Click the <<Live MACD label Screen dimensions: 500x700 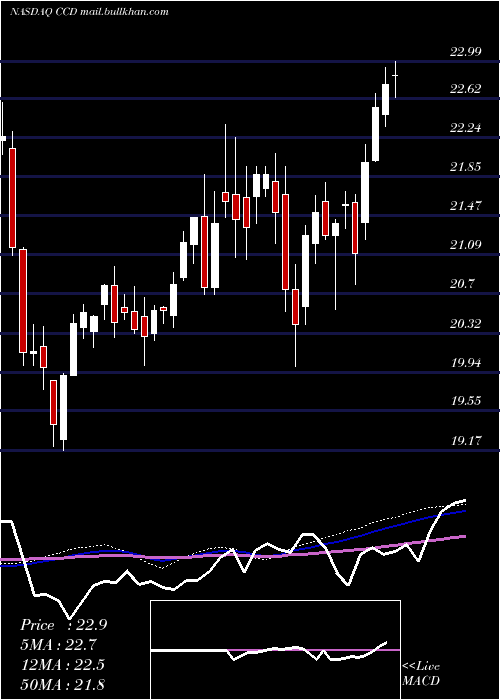tap(421, 673)
